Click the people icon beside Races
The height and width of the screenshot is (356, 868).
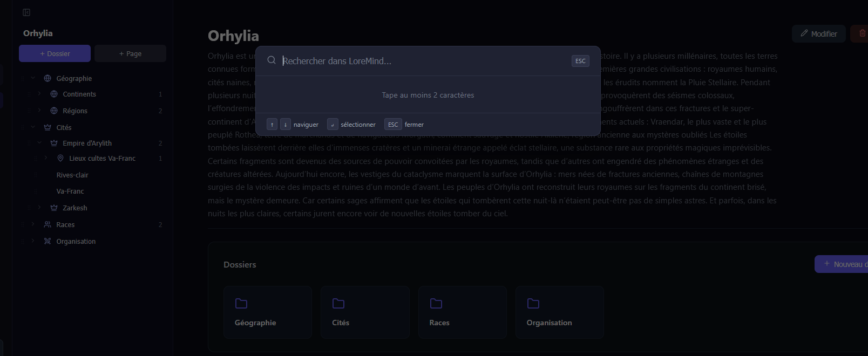(48, 224)
